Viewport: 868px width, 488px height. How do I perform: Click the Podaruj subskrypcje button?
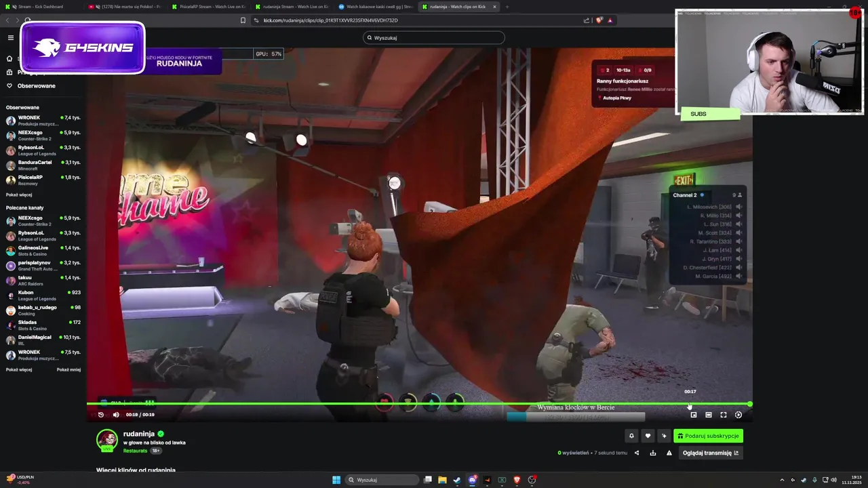click(709, 436)
